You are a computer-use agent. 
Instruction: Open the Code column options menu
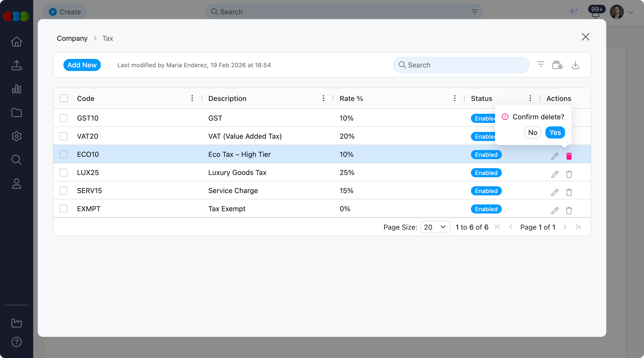pos(192,98)
